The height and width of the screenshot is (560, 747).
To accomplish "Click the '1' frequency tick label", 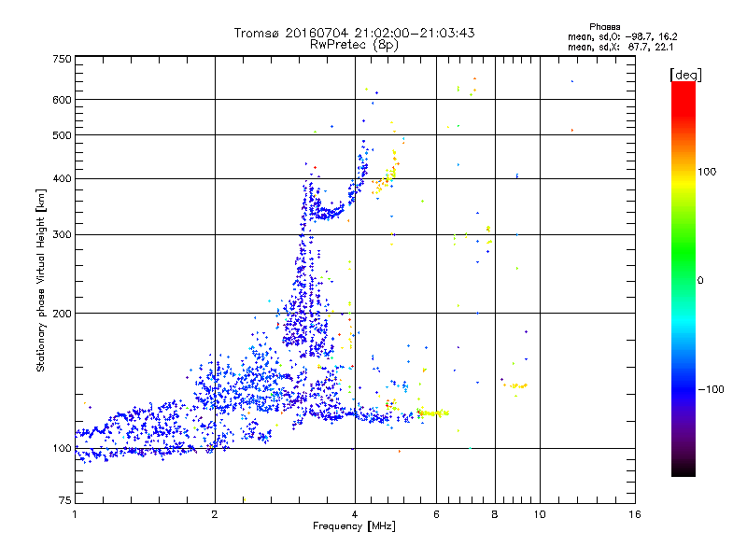I will coord(75,514).
